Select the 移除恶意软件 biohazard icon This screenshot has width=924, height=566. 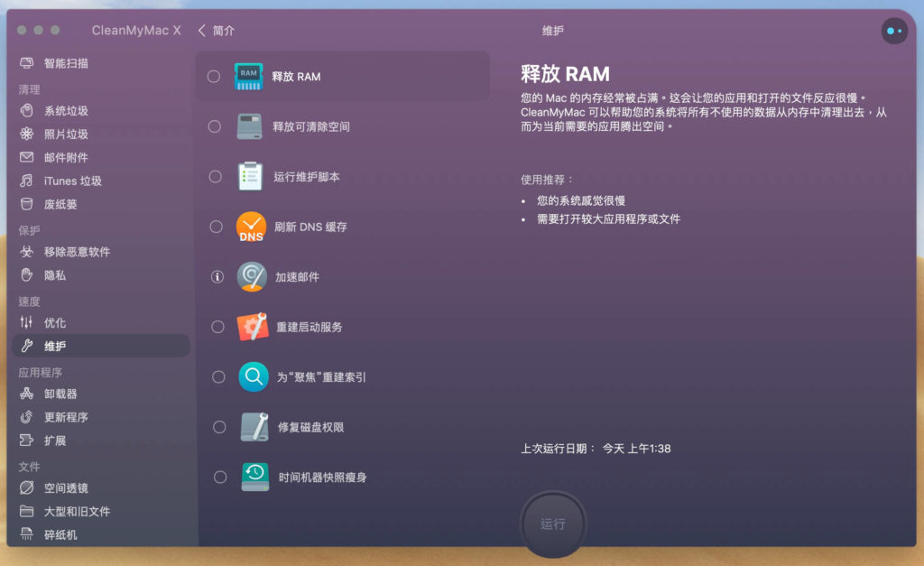(x=26, y=252)
